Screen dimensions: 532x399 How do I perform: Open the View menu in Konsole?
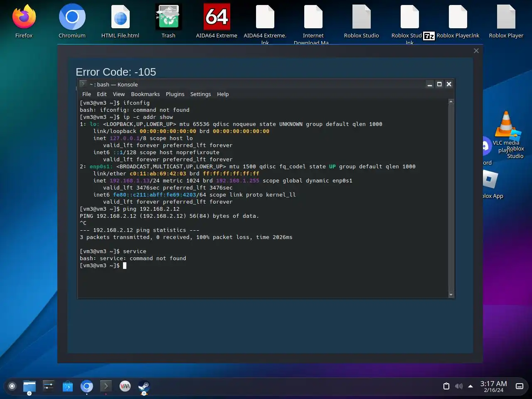tap(118, 94)
